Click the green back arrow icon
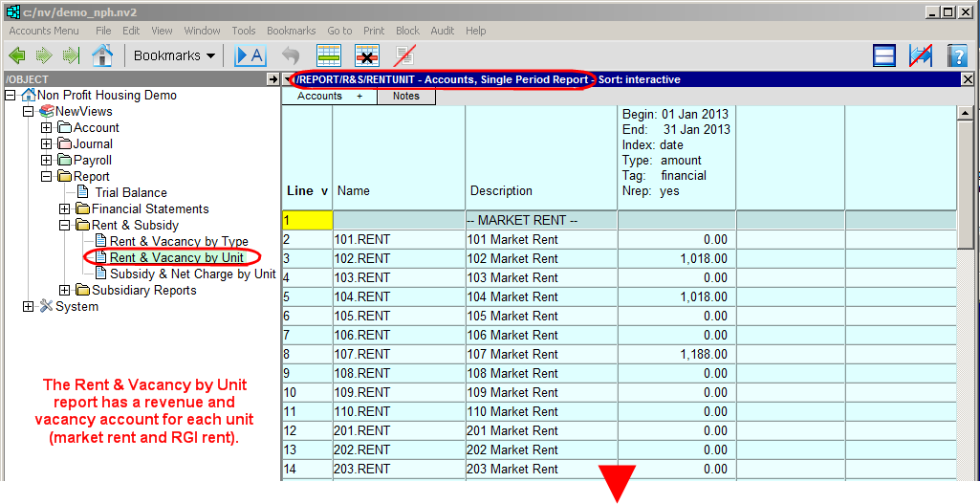The height and width of the screenshot is (504, 980). point(17,55)
